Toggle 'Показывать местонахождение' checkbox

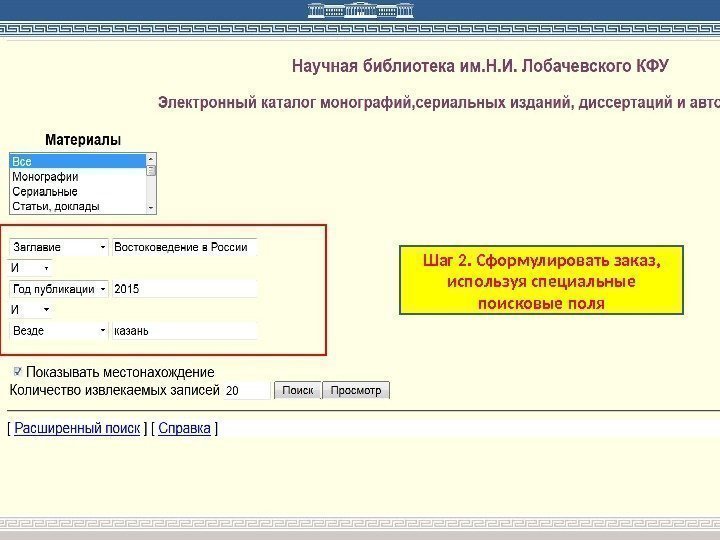pyautogui.click(x=17, y=371)
